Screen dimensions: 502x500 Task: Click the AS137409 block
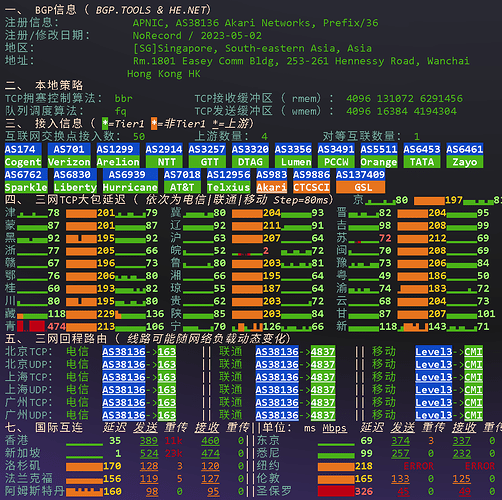(360, 174)
